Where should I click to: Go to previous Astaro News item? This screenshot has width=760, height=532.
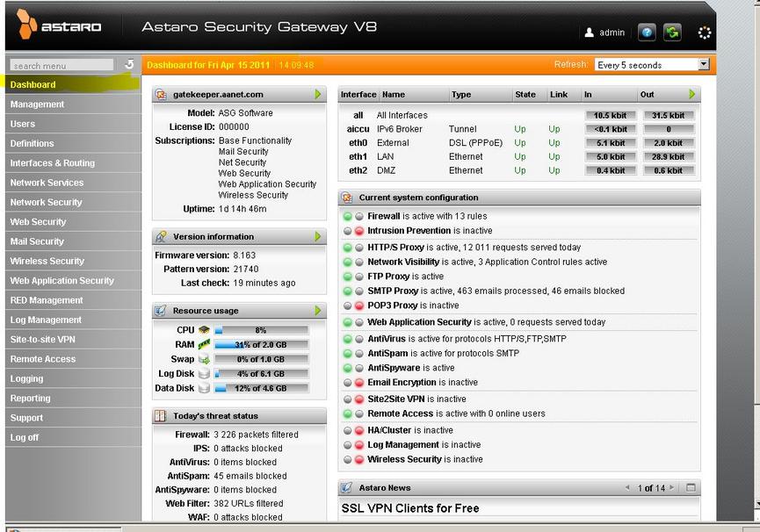pyautogui.click(x=627, y=488)
